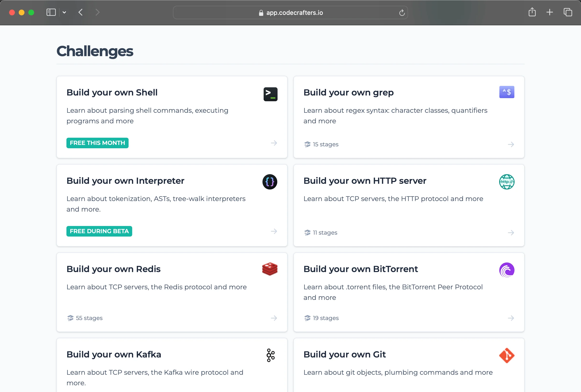
Task: Open a new browser tab
Action: click(550, 12)
